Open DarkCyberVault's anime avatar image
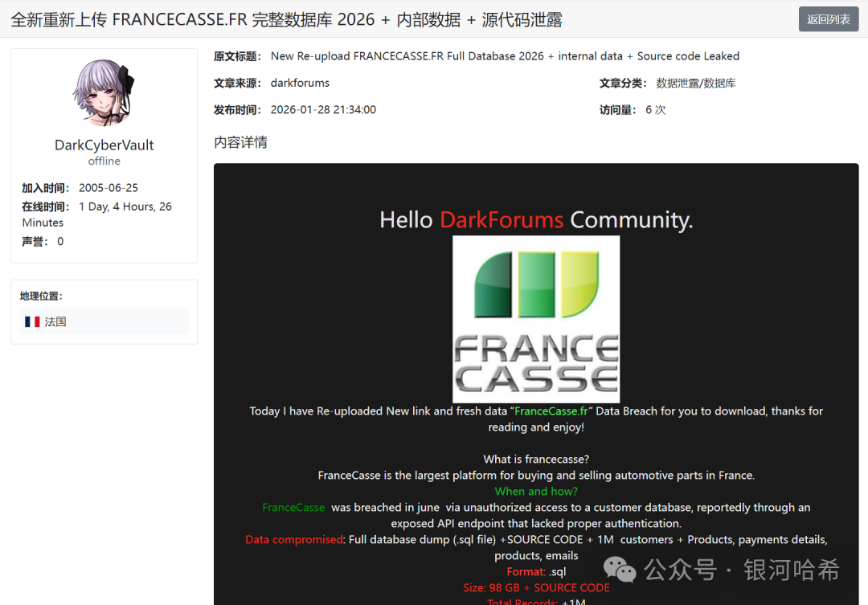 104,93
